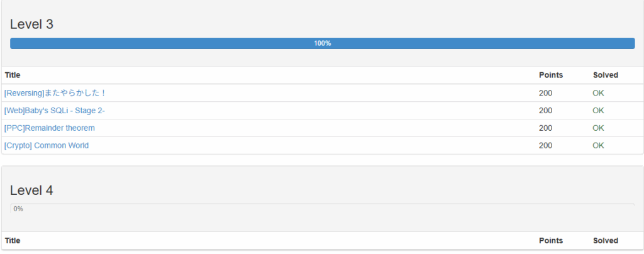Click the OK status for the Reversing challenge
644x254 pixels.
(598, 93)
